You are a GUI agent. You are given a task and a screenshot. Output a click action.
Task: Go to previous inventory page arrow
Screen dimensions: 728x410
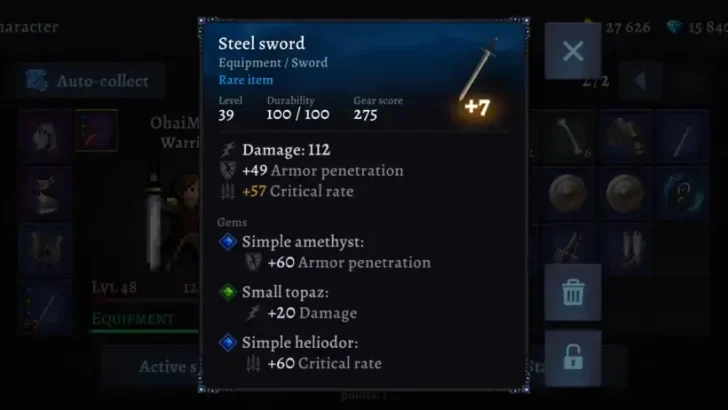[x=640, y=81]
